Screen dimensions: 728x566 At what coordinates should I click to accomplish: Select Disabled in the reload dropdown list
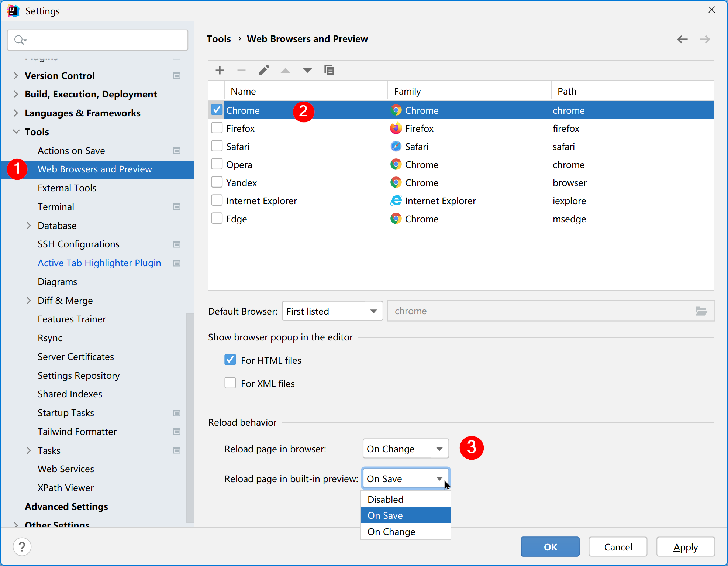click(x=386, y=500)
